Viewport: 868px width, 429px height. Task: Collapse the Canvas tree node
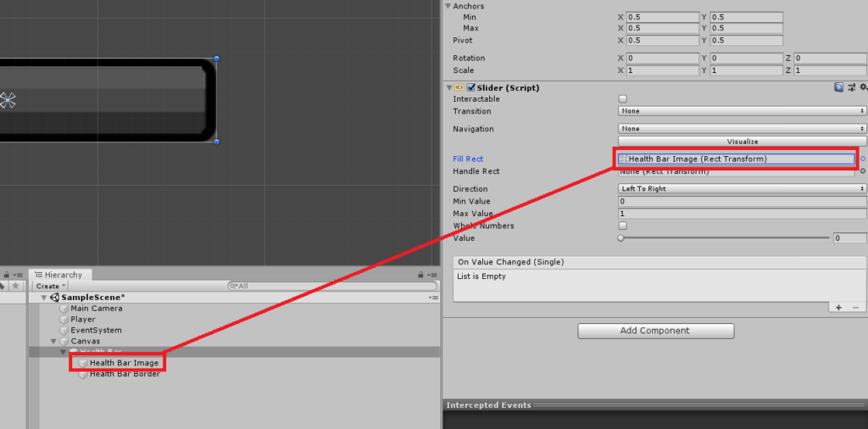pos(53,341)
